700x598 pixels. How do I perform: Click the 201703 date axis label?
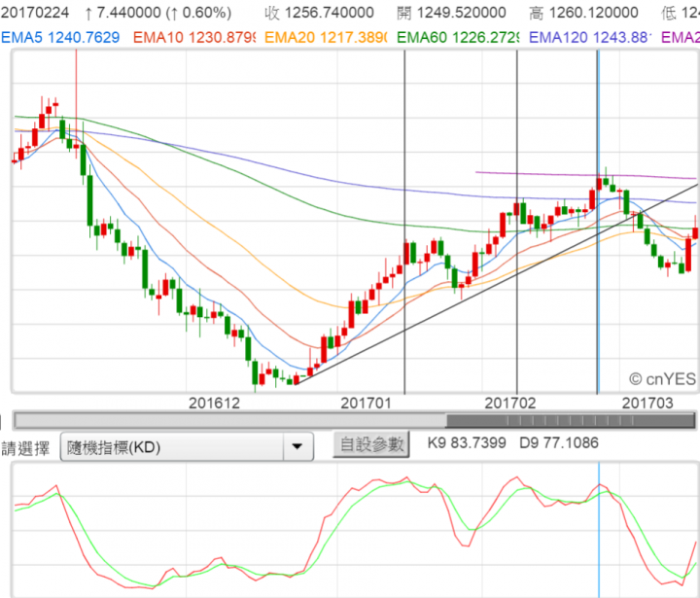[647, 402]
